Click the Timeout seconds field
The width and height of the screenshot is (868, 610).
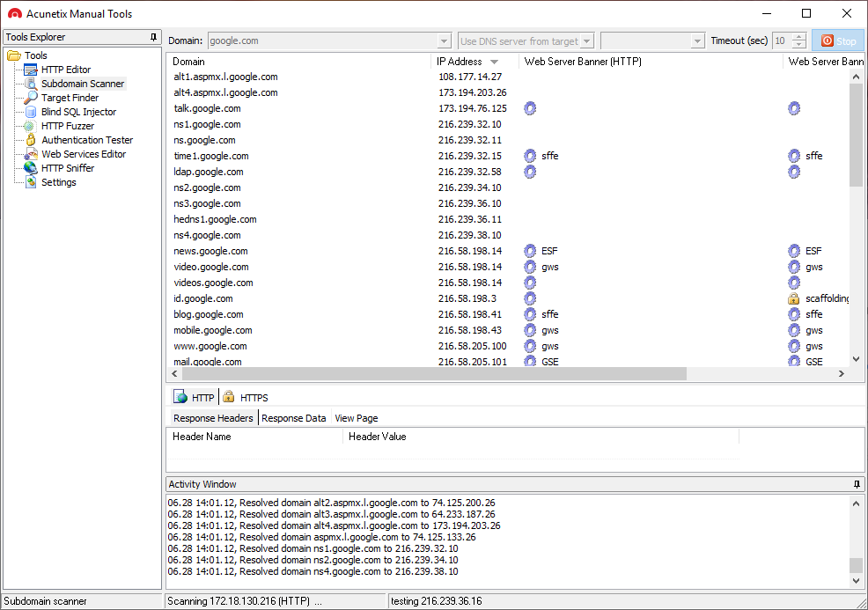(783, 41)
